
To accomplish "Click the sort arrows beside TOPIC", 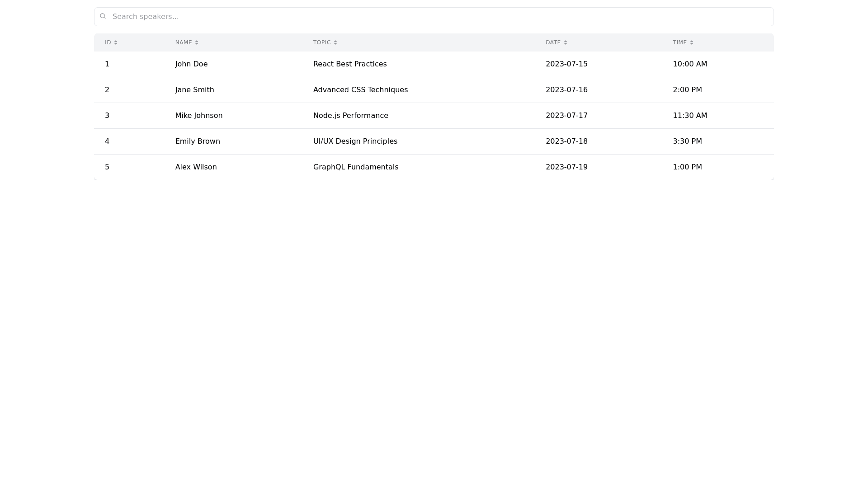I will [x=335, y=42].
